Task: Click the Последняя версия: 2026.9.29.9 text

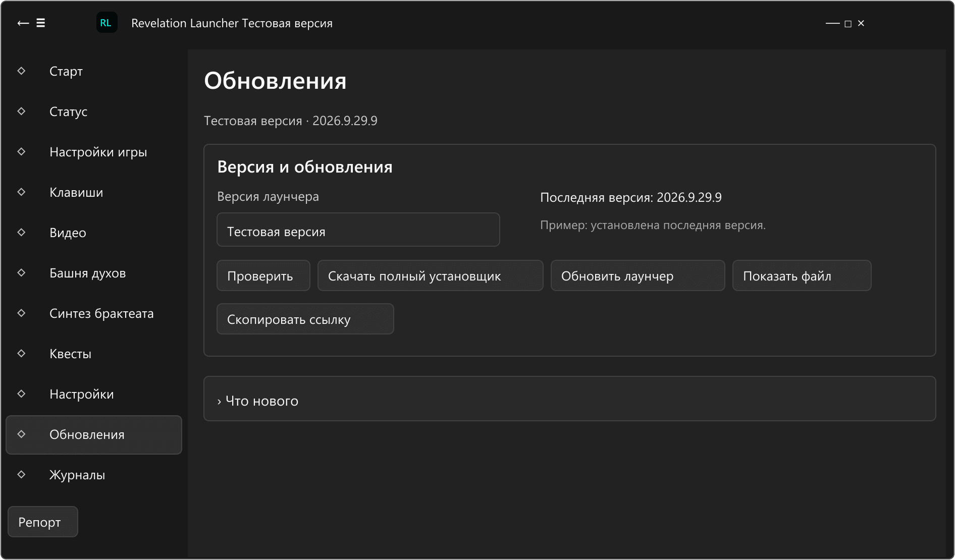Action: click(631, 197)
